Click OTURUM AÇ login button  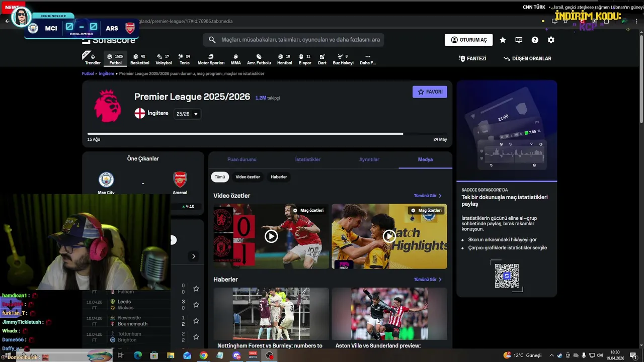tap(468, 40)
